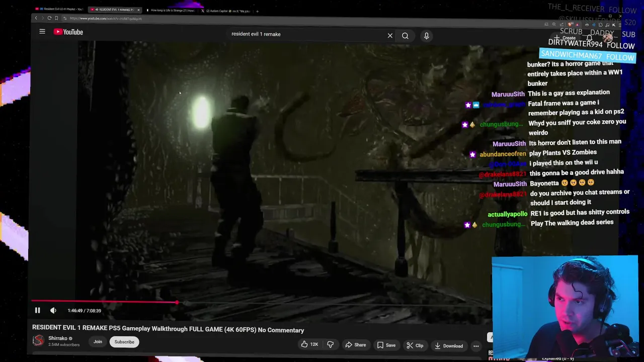644x362 pixels.
Task: Click the Brave Shields lion icon
Action: pos(570,24)
